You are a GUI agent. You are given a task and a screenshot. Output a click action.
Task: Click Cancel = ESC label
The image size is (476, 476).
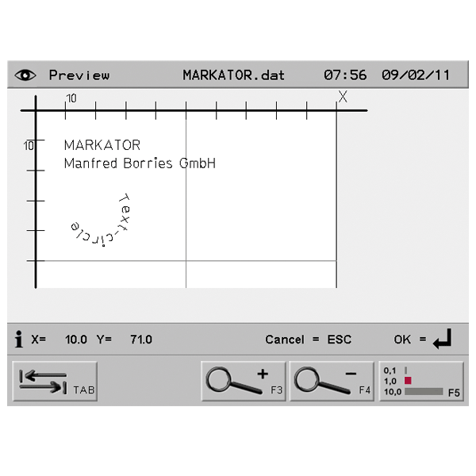coord(308,340)
